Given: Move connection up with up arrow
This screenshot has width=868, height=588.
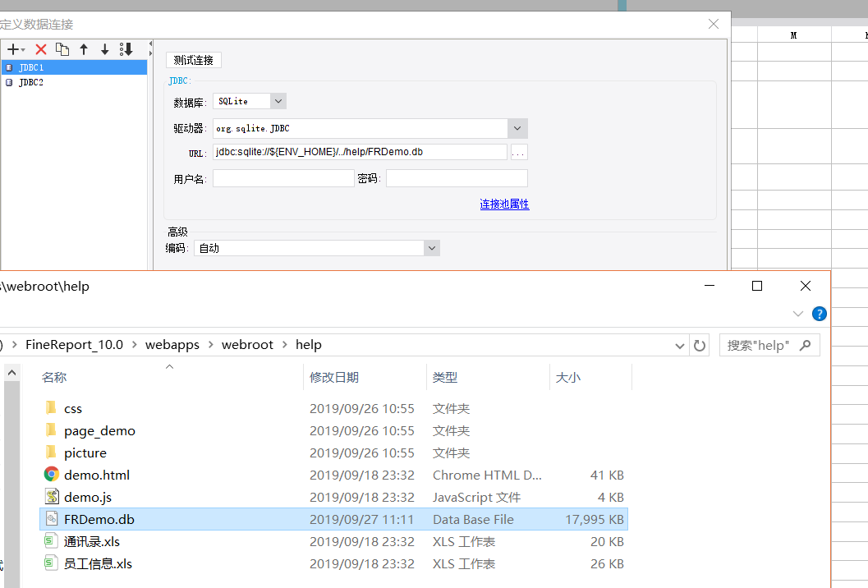Looking at the screenshot, I should [84, 49].
